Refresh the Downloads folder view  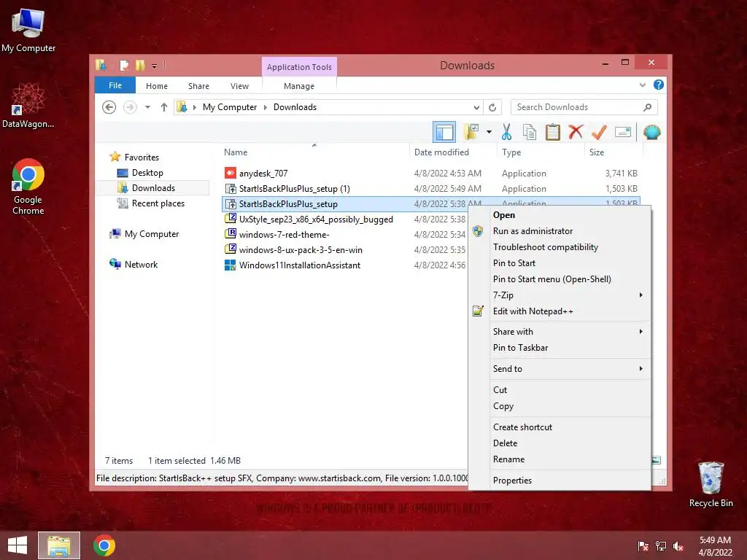(x=492, y=108)
